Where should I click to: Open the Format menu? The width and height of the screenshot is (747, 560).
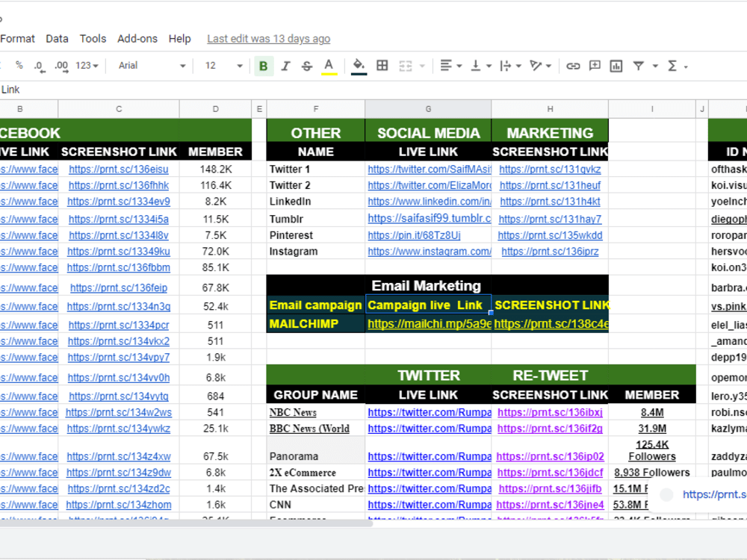click(17, 39)
